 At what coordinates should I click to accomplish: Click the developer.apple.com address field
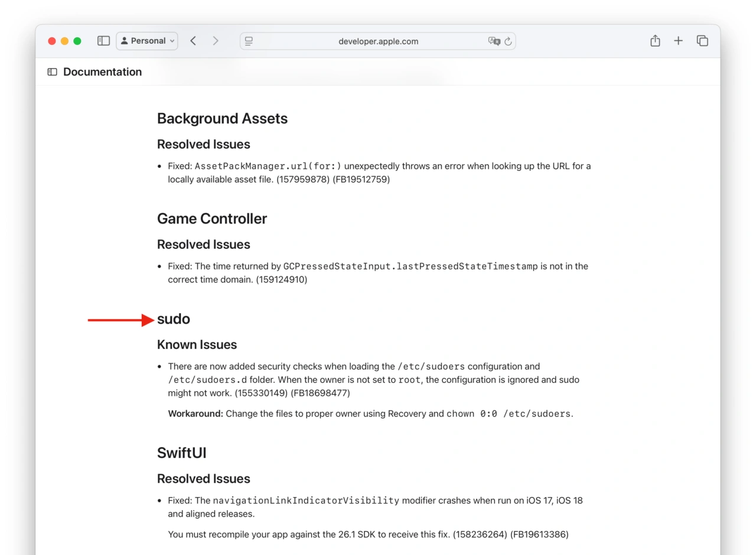tap(378, 41)
